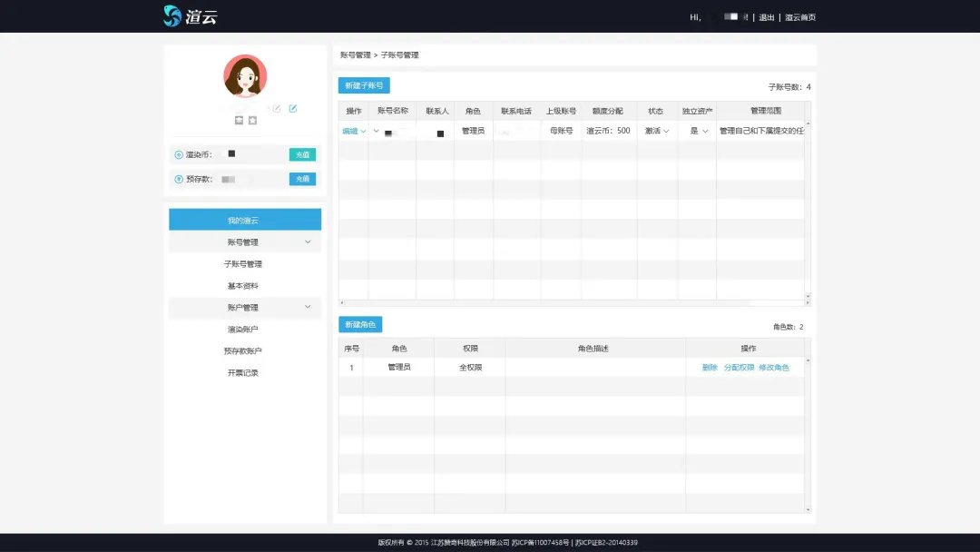
Task: Select 我的渲云 in the sidebar
Action: pyautogui.click(x=244, y=221)
